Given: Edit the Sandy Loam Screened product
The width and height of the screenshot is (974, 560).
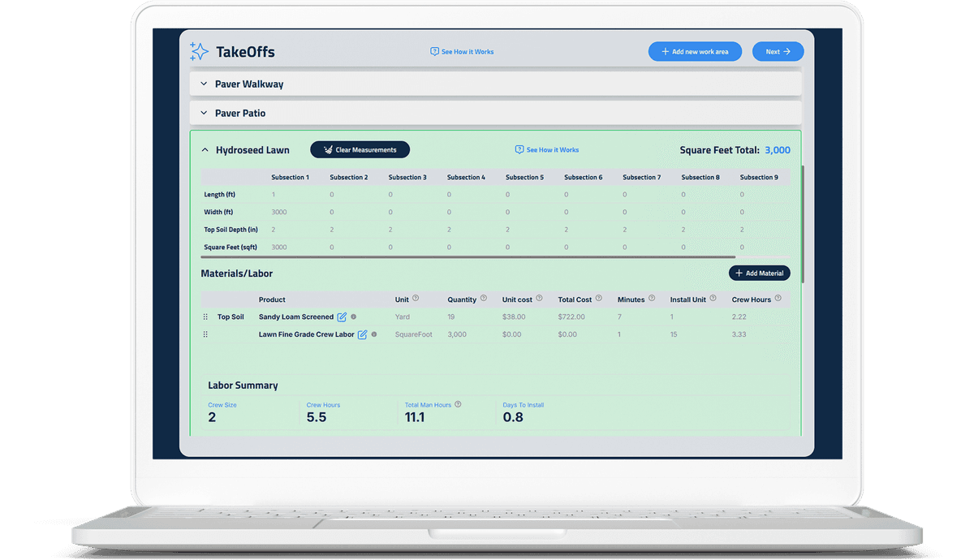Looking at the screenshot, I should click(342, 317).
